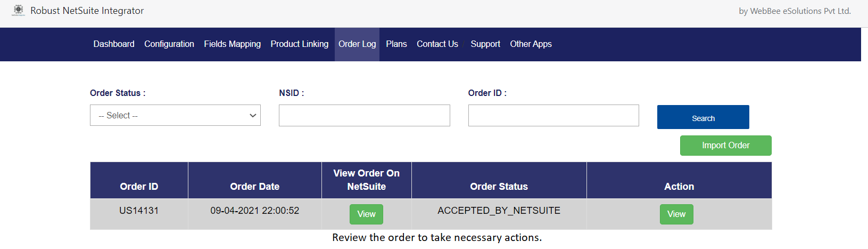Open the Configuration menu item

pos(169,44)
